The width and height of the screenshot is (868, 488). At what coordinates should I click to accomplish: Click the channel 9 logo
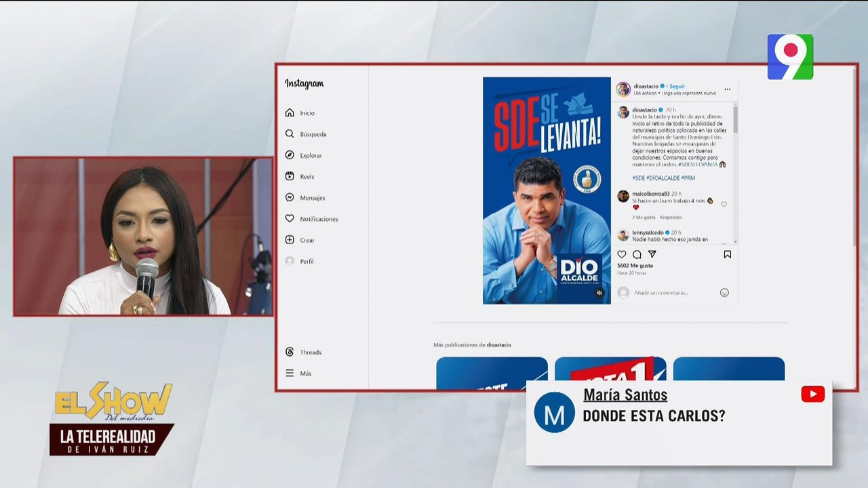click(790, 57)
